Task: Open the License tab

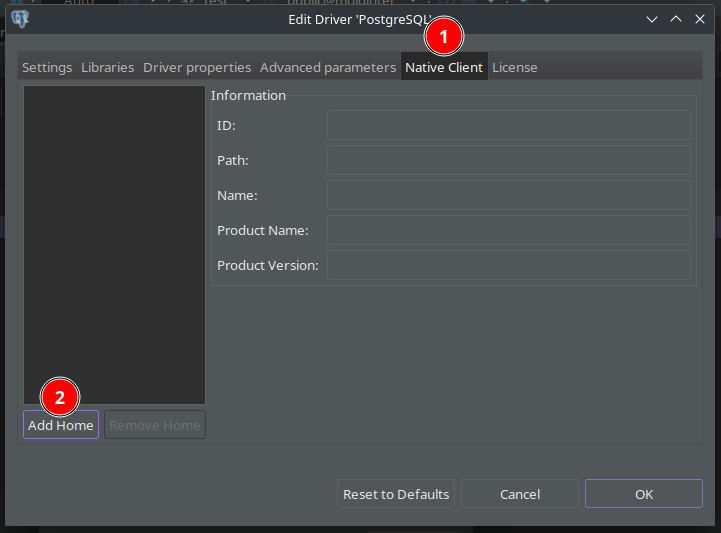Action: coord(515,68)
